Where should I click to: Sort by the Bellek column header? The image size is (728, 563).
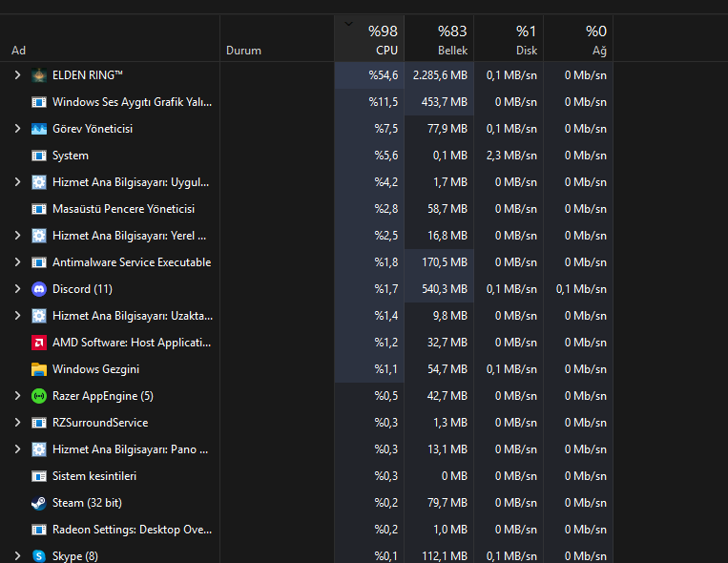point(439,38)
